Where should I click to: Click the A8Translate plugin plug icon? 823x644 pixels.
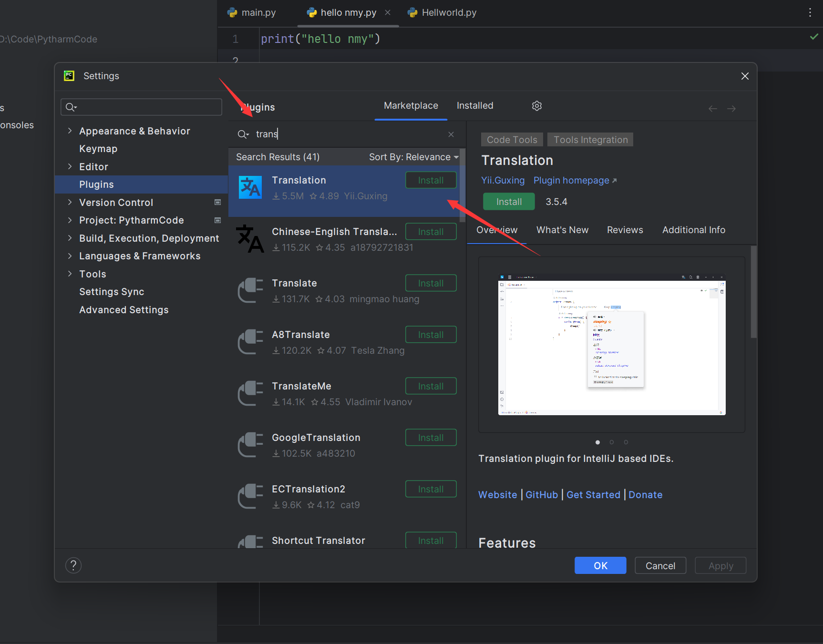coord(250,342)
